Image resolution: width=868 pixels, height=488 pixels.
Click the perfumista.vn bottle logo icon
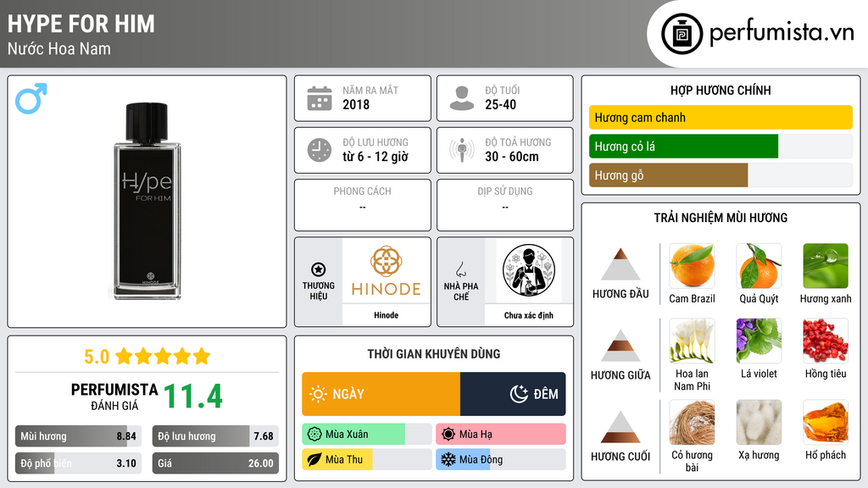tap(682, 34)
